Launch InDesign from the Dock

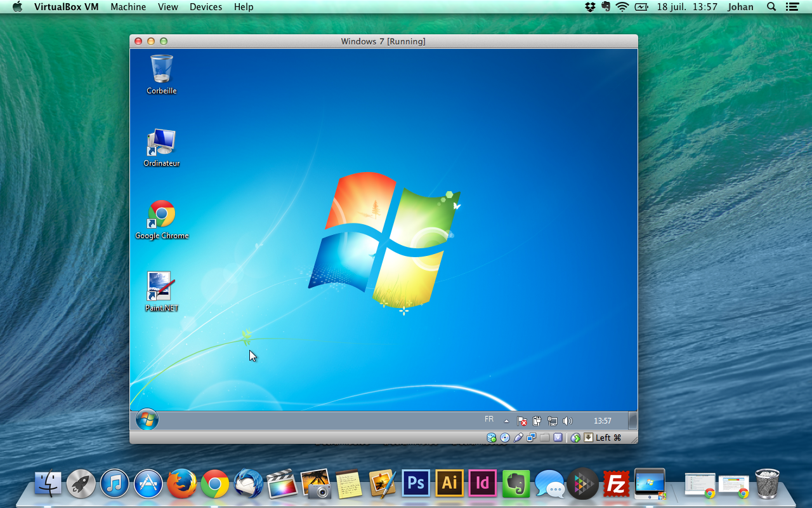483,484
